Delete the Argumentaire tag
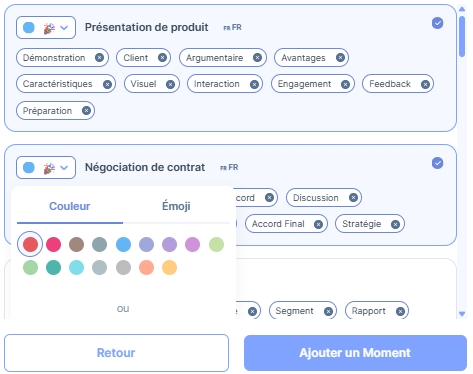The width and height of the screenshot is (473, 374). click(x=257, y=58)
